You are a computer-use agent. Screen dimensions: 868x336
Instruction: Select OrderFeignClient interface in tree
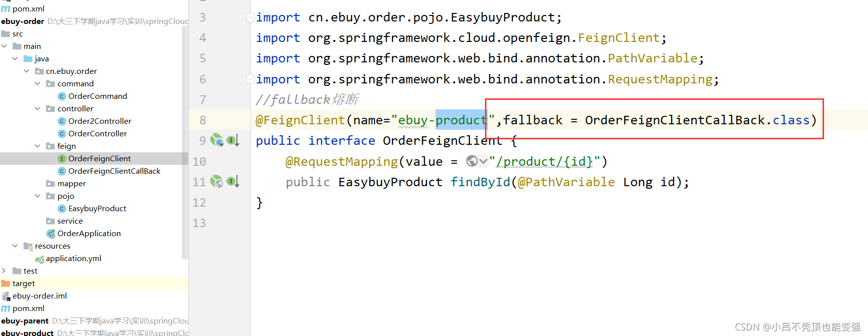(99, 158)
